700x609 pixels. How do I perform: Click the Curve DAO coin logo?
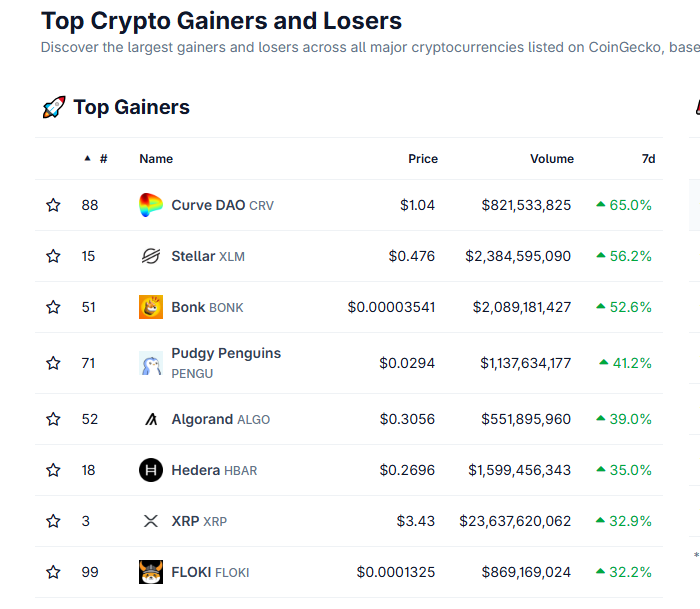click(151, 205)
